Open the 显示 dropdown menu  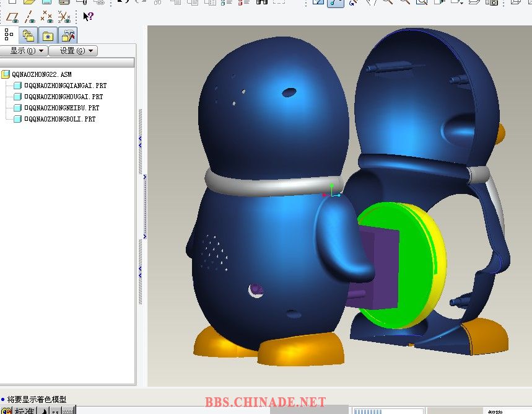pos(24,51)
